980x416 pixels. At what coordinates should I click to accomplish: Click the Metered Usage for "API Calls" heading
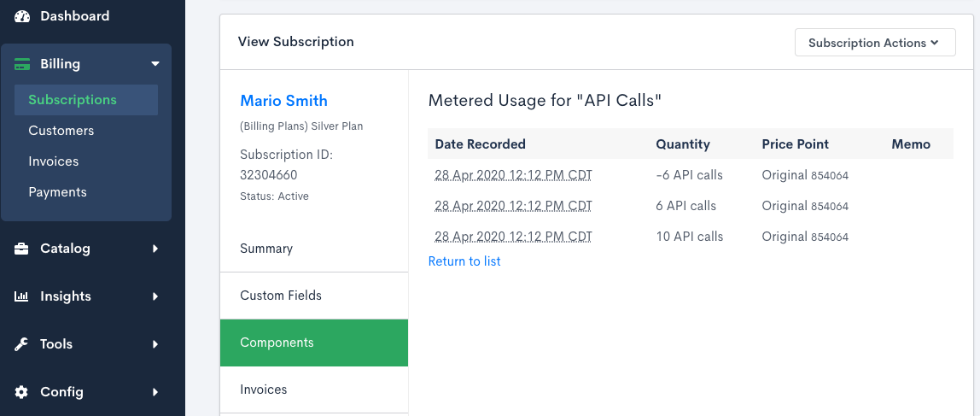tap(545, 101)
